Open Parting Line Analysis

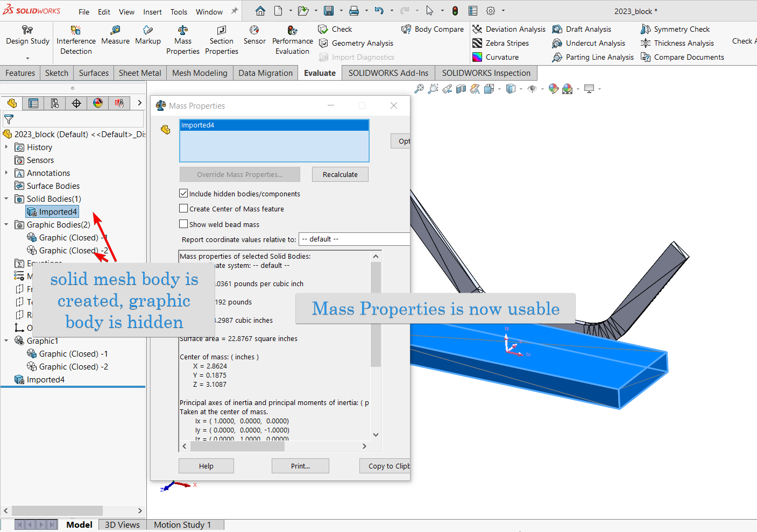pos(593,57)
